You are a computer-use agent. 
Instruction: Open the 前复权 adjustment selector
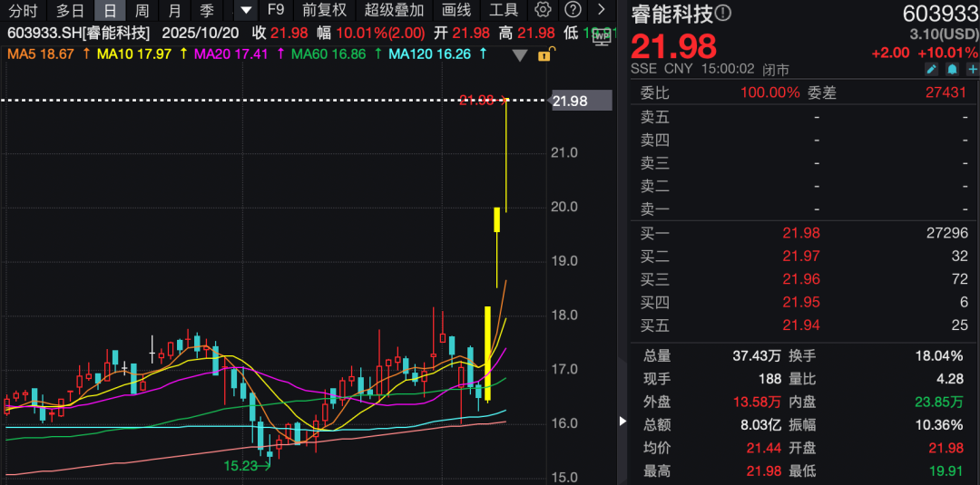(324, 10)
